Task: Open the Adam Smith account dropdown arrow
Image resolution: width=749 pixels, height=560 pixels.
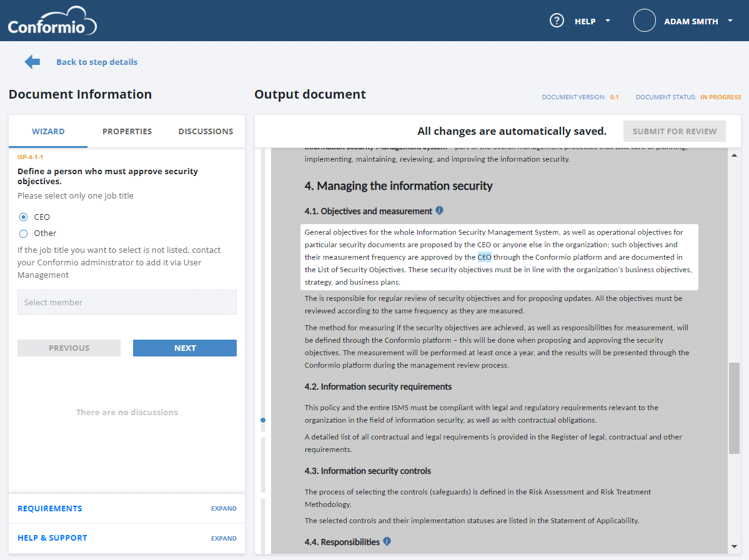Action: (x=730, y=21)
